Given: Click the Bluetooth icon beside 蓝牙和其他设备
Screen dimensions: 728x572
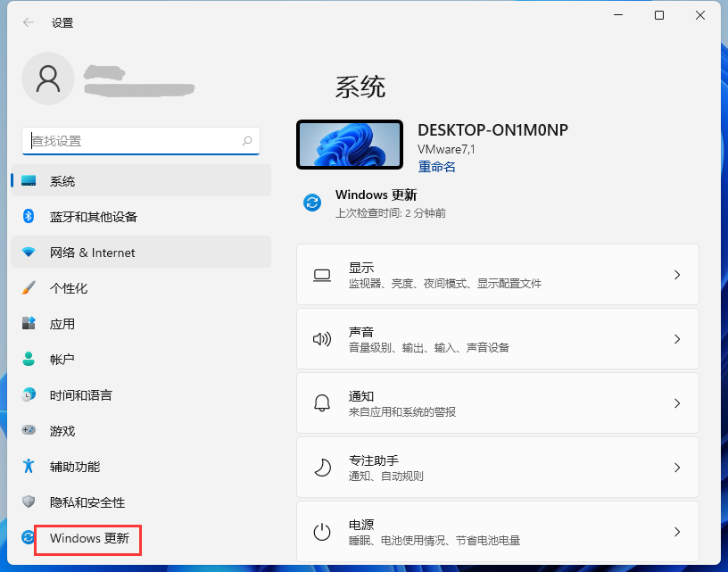Looking at the screenshot, I should pyautogui.click(x=27, y=216).
